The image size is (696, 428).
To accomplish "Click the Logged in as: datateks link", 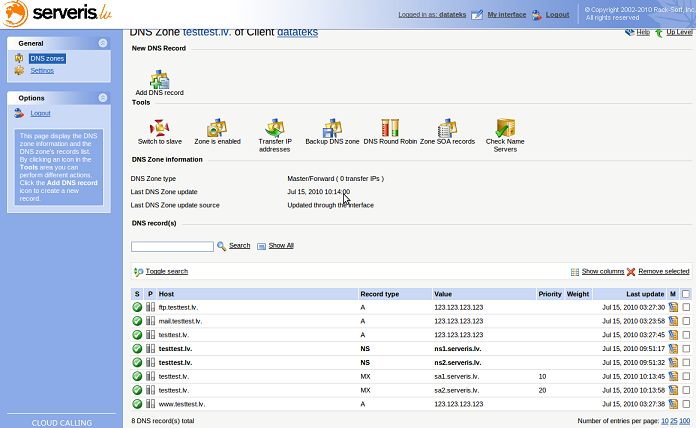I will click(432, 15).
